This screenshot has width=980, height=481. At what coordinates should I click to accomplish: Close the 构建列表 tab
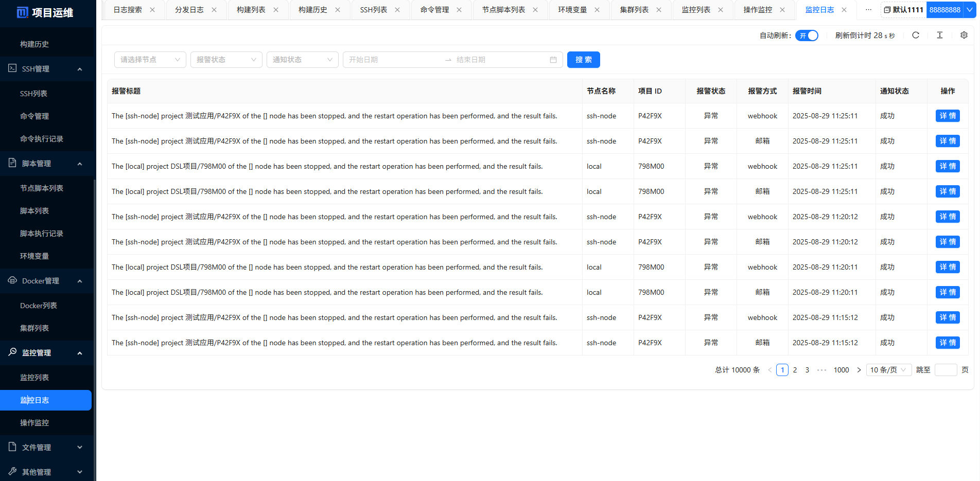click(x=276, y=10)
